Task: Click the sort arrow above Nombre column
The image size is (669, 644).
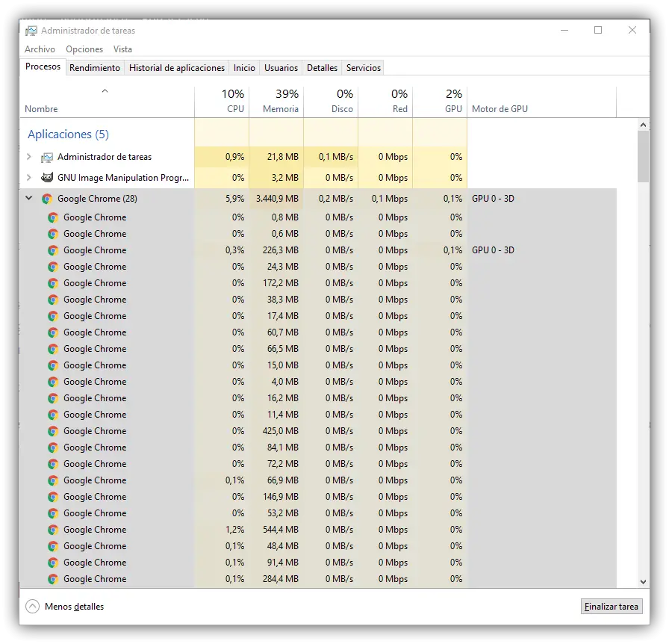Action: 105,91
